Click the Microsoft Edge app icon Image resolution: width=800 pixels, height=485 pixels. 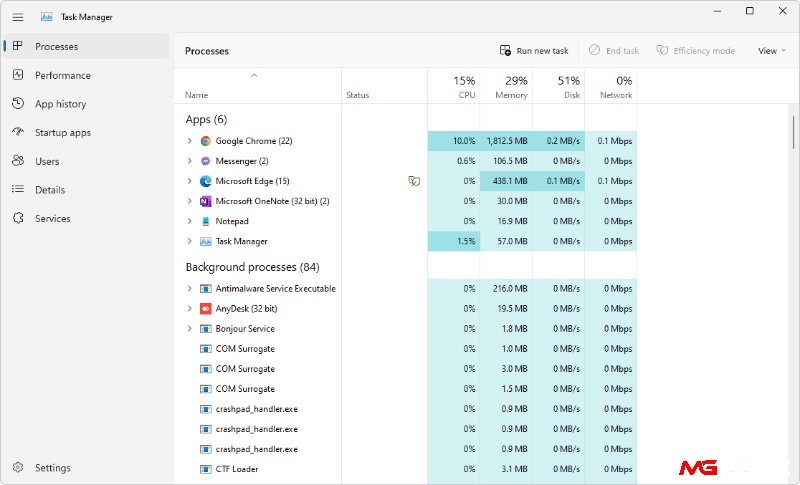tap(205, 181)
